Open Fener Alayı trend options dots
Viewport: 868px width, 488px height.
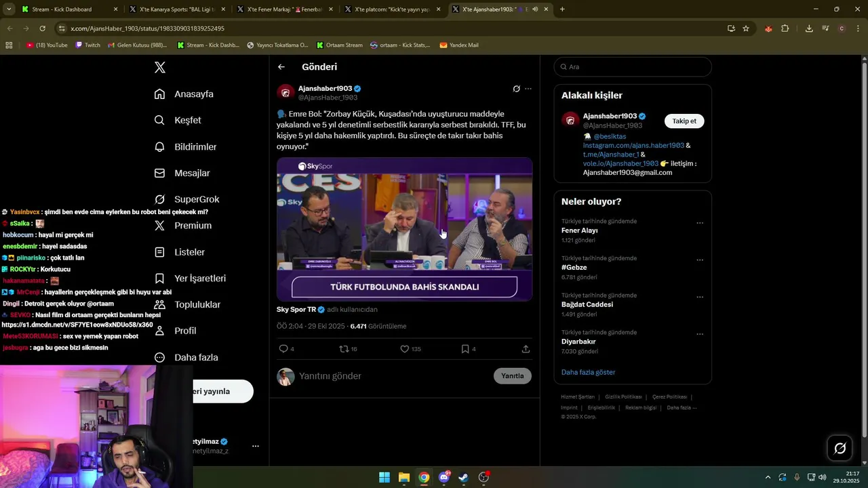click(x=700, y=223)
